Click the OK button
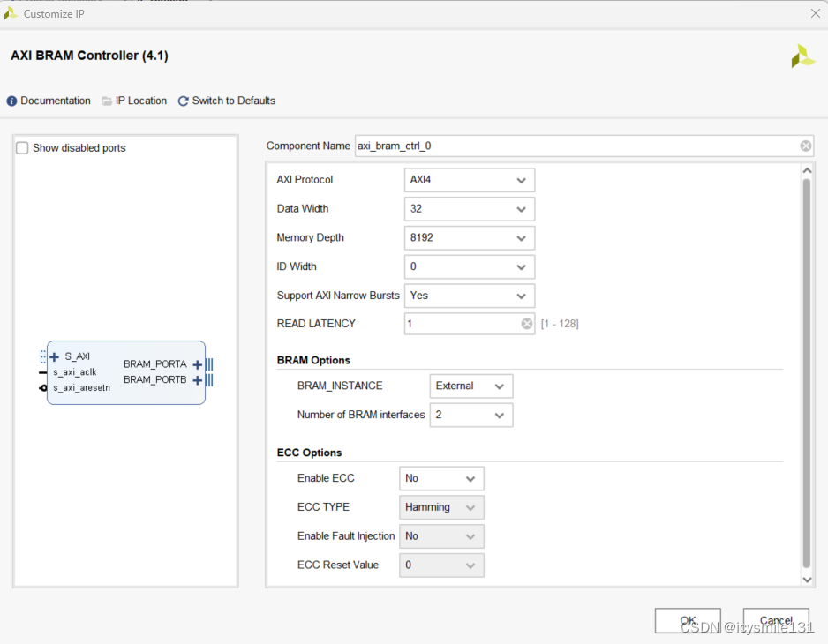This screenshot has height=644, width=828. 688,621
